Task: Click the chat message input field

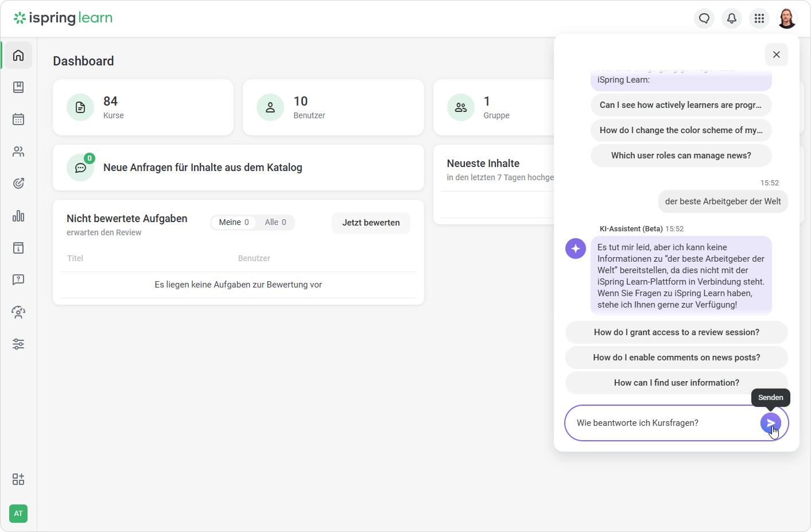Action: click(x=660, y=423)
